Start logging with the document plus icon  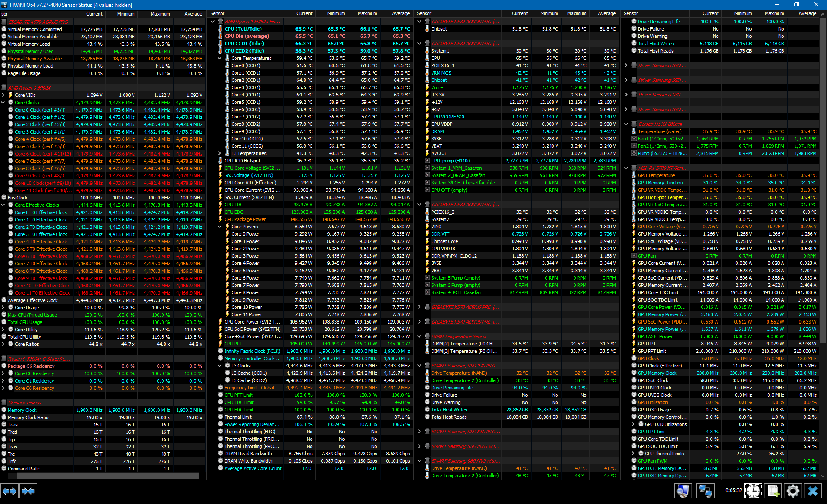tap(773, 491)
